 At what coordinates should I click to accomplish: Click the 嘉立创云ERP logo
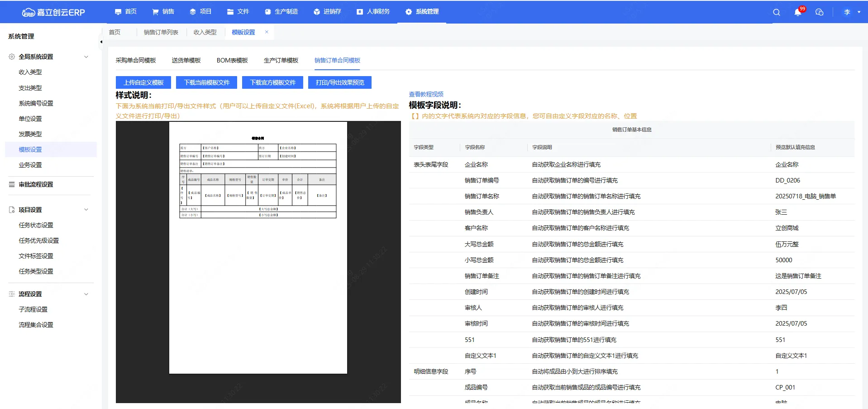(x=53, y=12)
